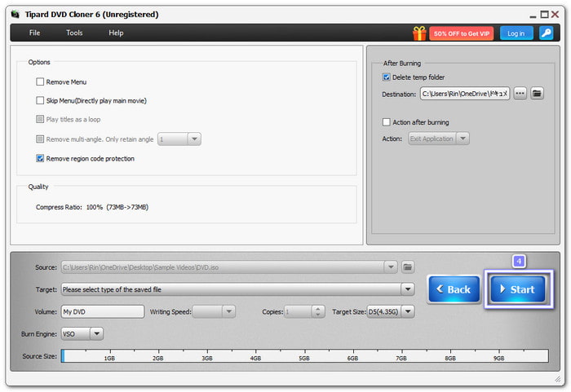
Task: Expand the Burn Engine VSO dropdown
Action: pos(96,333)
